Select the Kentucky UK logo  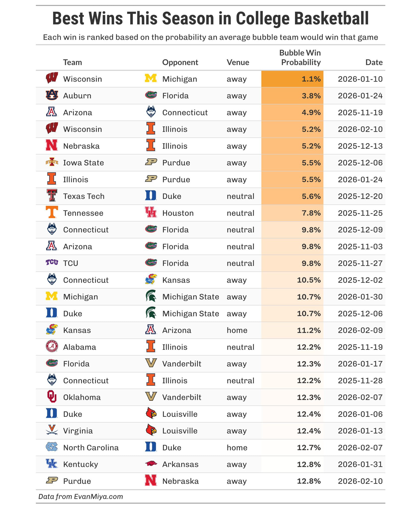52,464
